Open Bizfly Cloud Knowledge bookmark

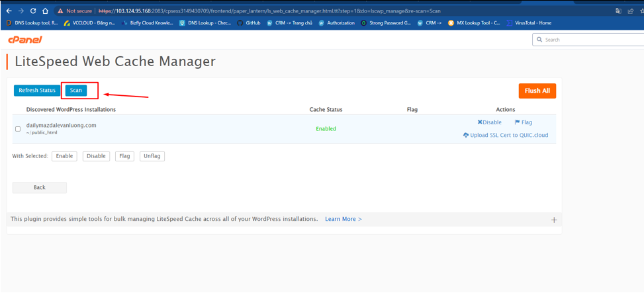pos(148,23)
